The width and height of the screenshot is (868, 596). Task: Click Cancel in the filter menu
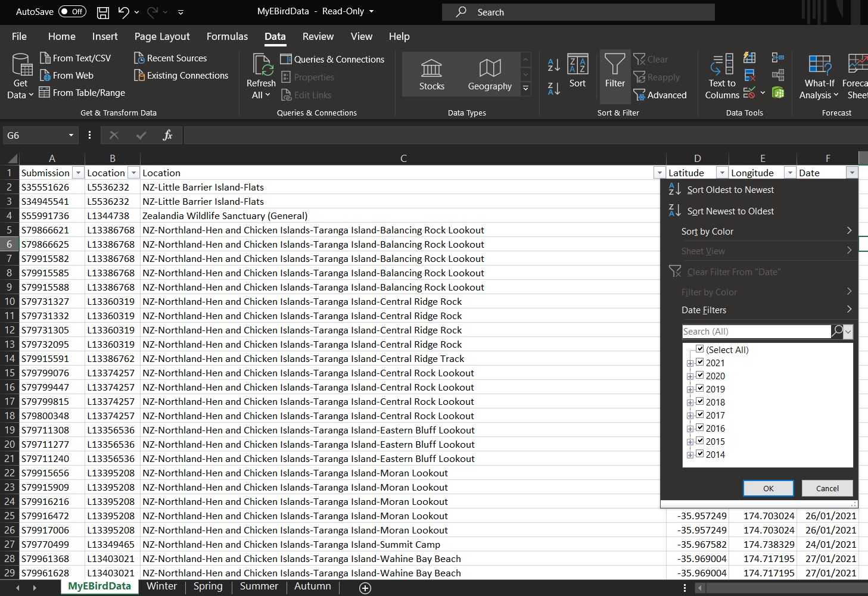(827, 488)
